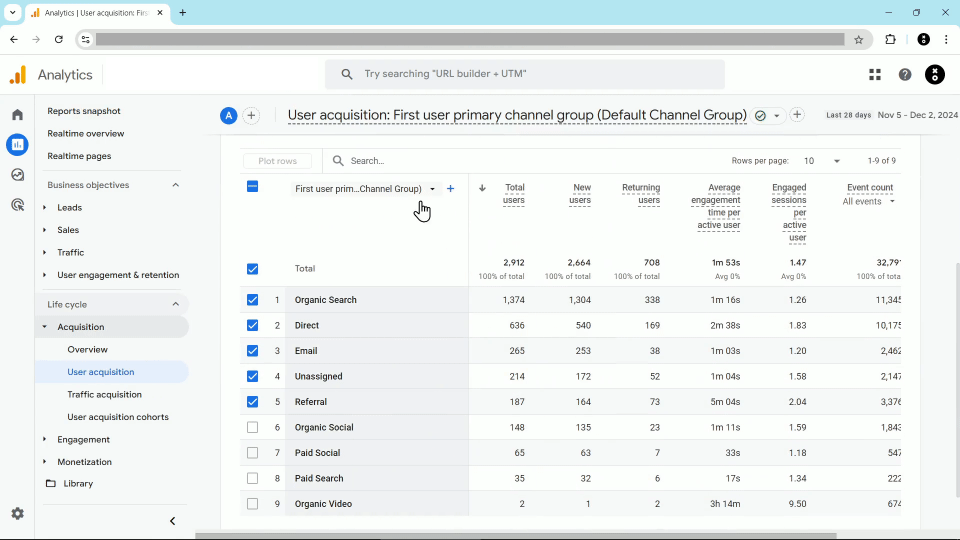Check the Organic Social row checkbox

[252, 427]
